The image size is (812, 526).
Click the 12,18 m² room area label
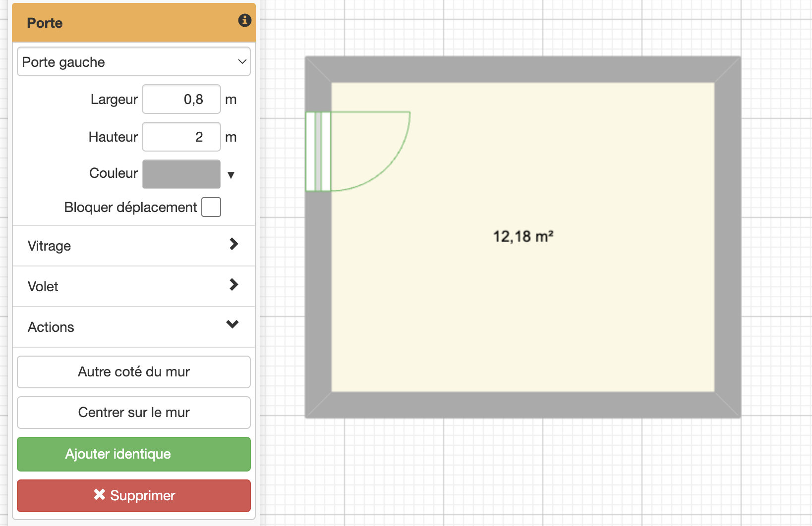point(522,237)
